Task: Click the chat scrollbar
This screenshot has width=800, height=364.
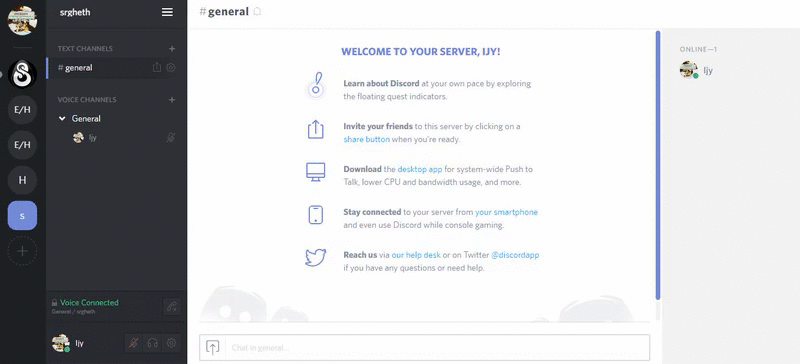Action: [658, 165]
